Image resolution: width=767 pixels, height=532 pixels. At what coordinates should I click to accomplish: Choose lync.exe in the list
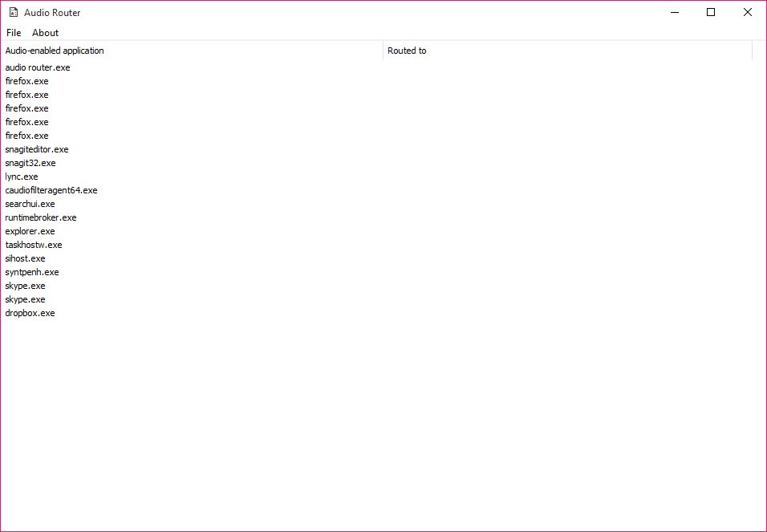point(22,177)
